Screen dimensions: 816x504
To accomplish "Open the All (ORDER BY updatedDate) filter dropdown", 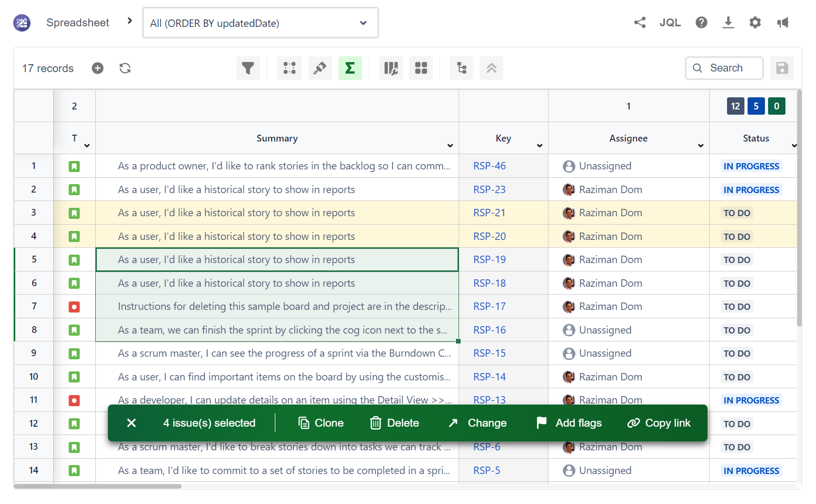I will (x=261, y=23).
